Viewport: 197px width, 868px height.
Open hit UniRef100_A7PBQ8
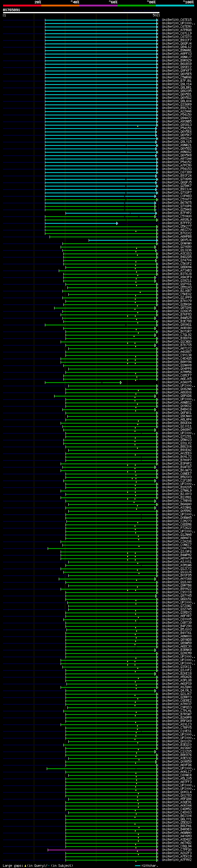coord(177,30)
